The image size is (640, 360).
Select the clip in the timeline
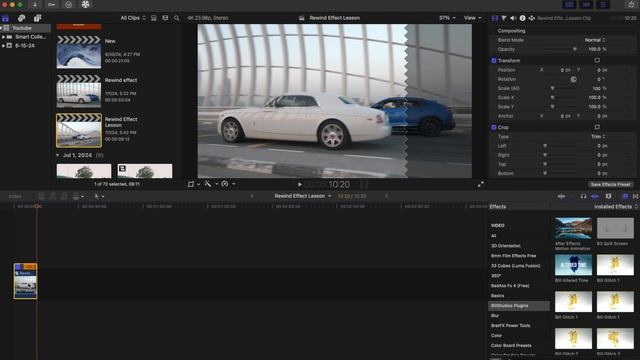pos(25,281)
